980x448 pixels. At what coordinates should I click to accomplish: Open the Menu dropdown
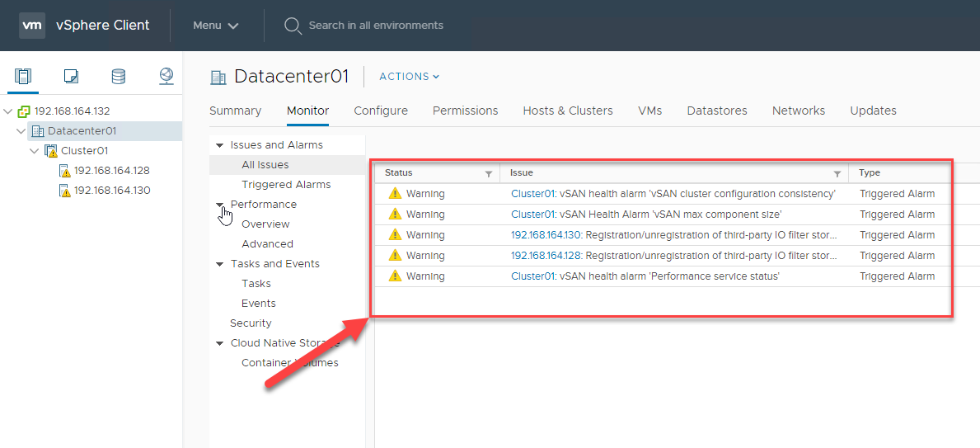coord(216,26)
